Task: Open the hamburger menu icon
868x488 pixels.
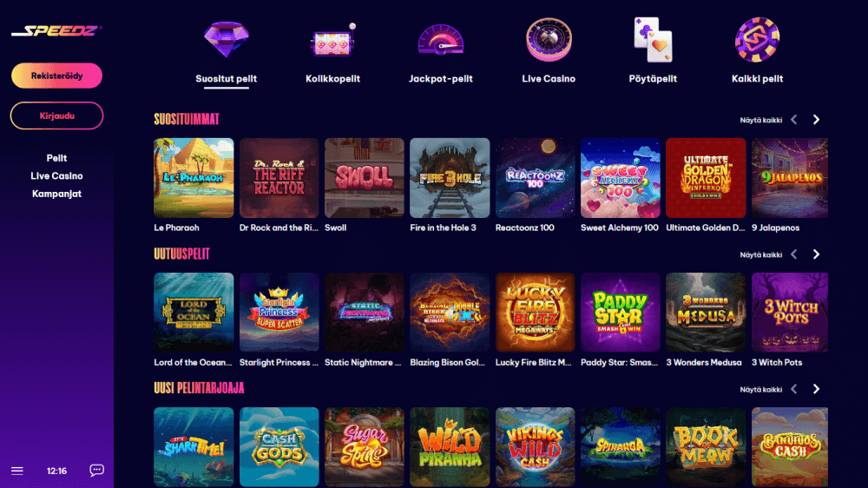Action: [x=17, y=471]
